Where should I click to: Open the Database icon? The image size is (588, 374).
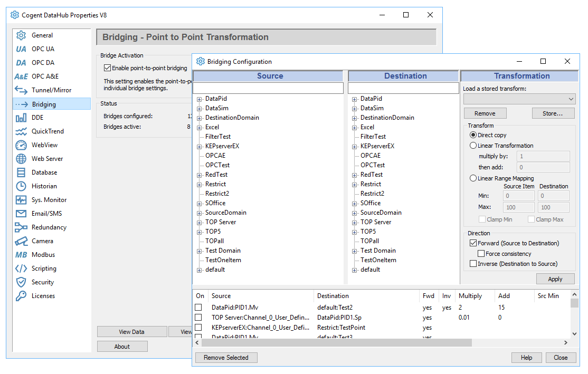coord(21,172)
